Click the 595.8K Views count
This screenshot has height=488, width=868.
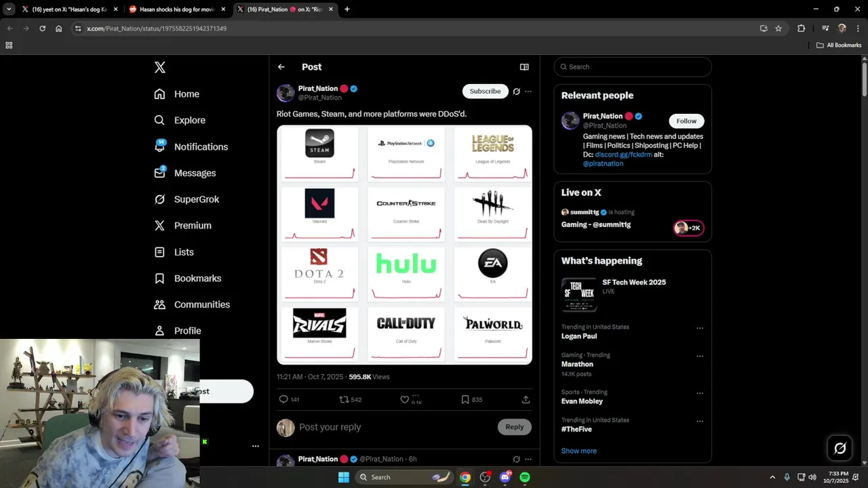tap(370, 377)
